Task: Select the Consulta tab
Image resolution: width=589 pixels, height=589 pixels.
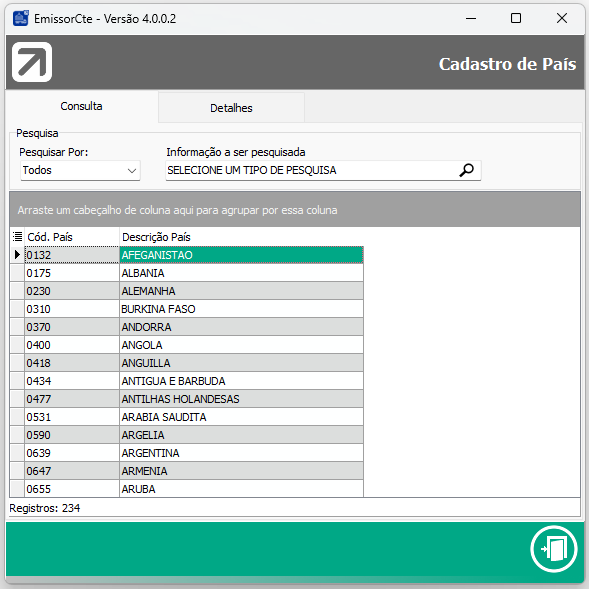Action: point(82,106)
